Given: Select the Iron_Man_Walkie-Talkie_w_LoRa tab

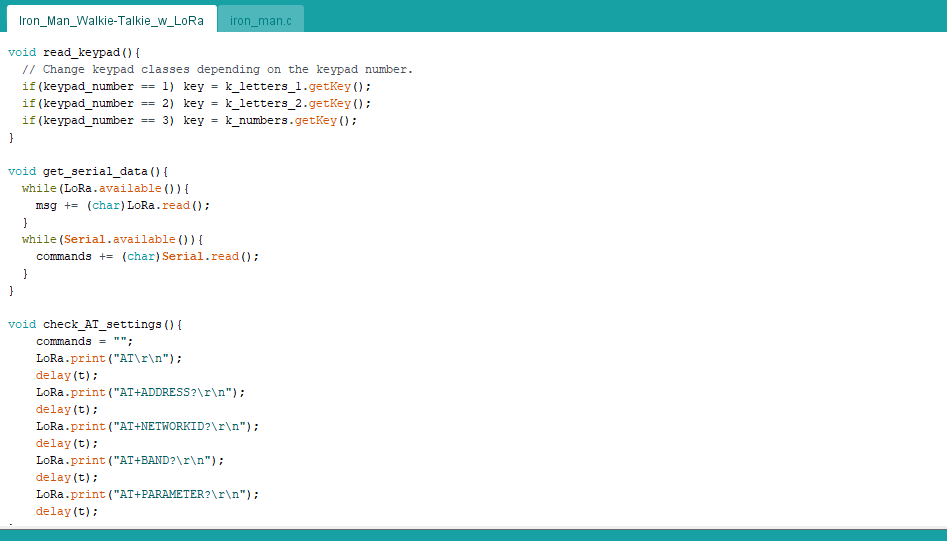Looking at the screenshot, I should [111, 19].
